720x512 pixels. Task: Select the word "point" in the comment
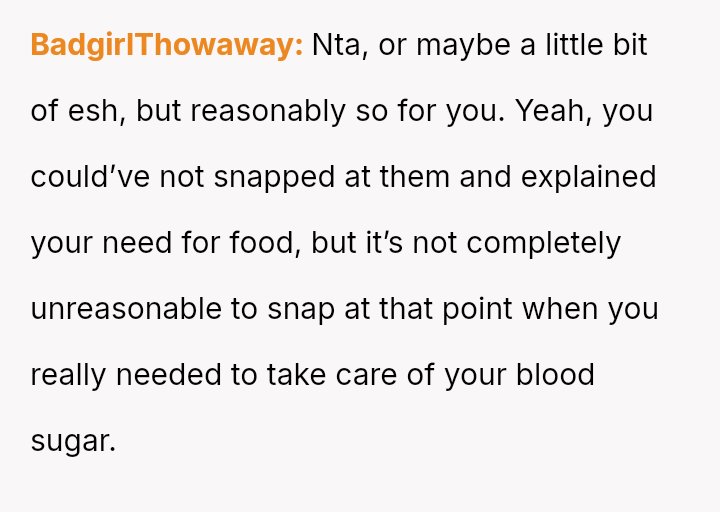tap(478, 310)
